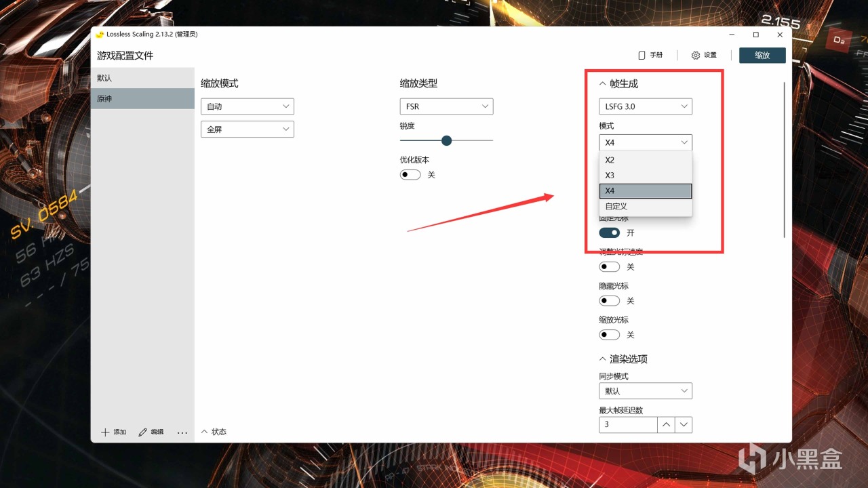Screen dimensions: 868x488
Task: Click the 锐度 slider handle
Action: tap(446, 140)
